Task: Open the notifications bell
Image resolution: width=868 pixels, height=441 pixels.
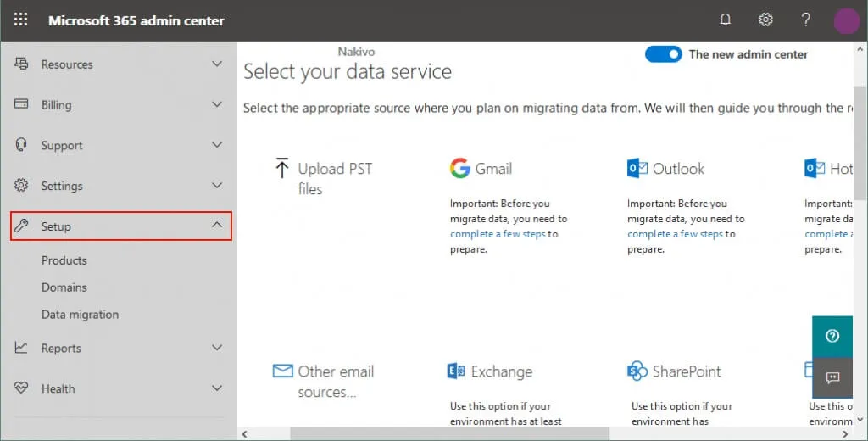Action: click(x=725, y=20)
